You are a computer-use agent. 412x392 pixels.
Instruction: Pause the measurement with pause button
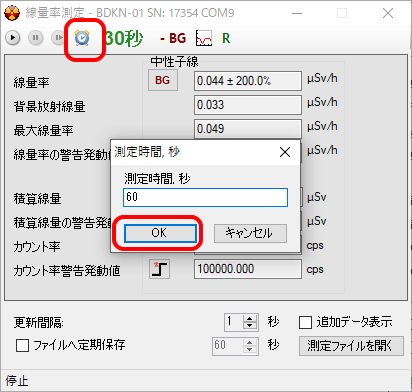pos(35,38)
